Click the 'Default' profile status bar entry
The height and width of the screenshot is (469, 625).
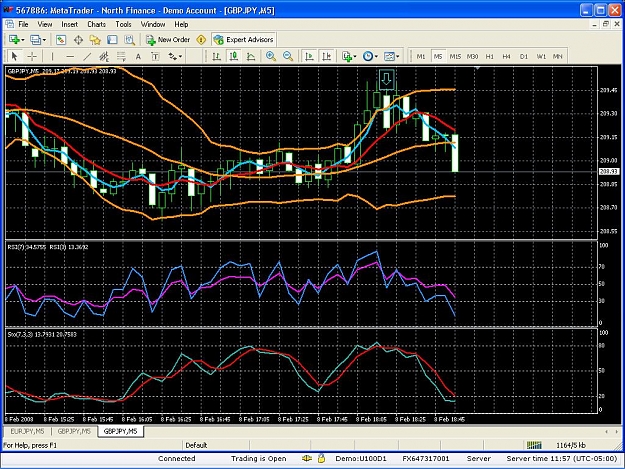pos(196,445)
